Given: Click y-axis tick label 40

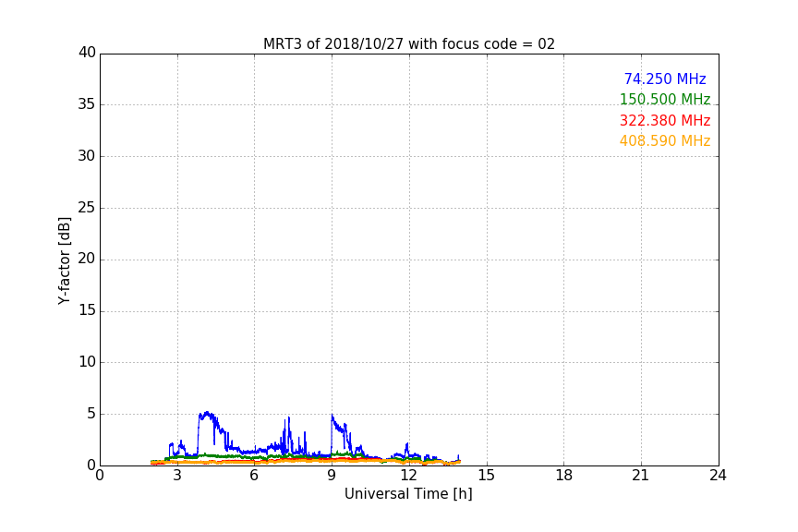Looking at the screenshot, I should point(87,53).
